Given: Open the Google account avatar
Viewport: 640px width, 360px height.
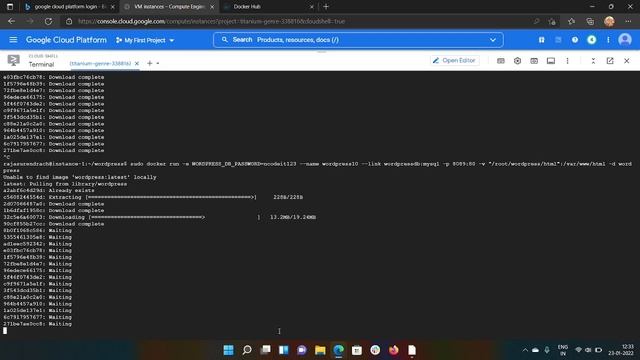Looking at the screenshot, I should pyautogui.click(x=624, y=40).
